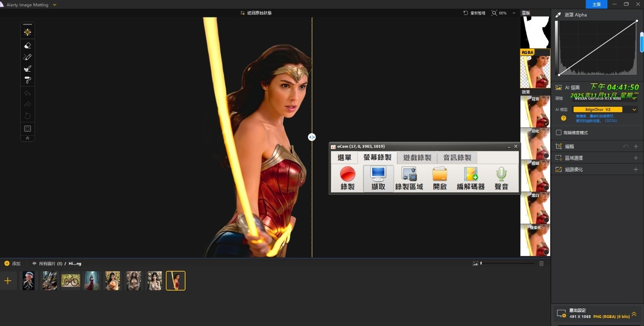
Task: Expand export settings with double chevron
Action: click(634, 314)
